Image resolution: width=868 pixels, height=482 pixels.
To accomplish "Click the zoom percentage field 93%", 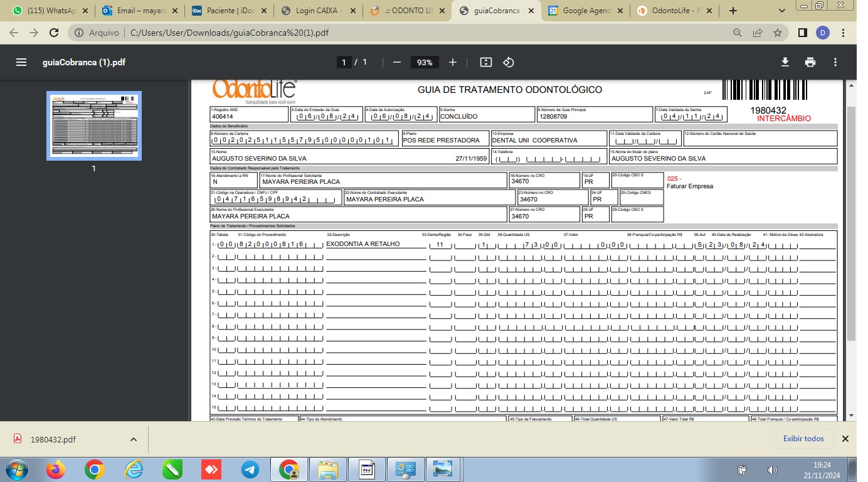I will coord(425,62).
